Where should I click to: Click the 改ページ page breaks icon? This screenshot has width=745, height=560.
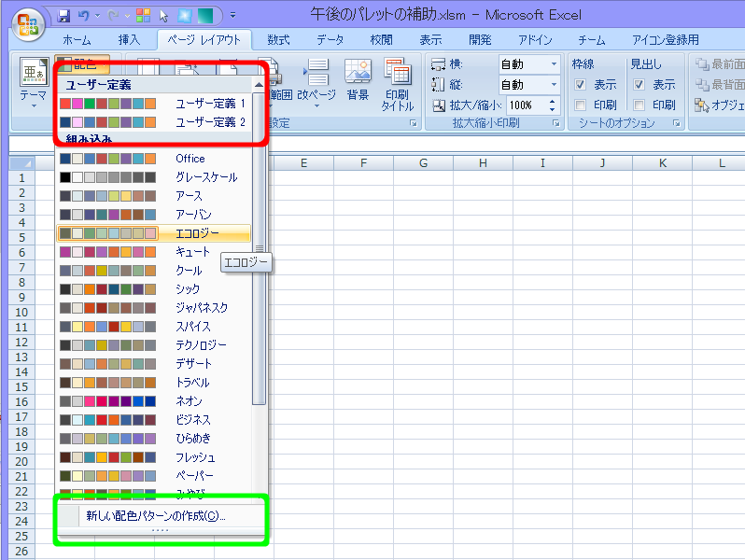316,71
